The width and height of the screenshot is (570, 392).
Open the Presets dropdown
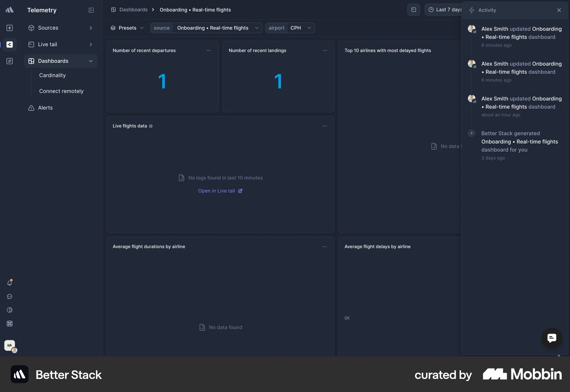coord(127,28)
